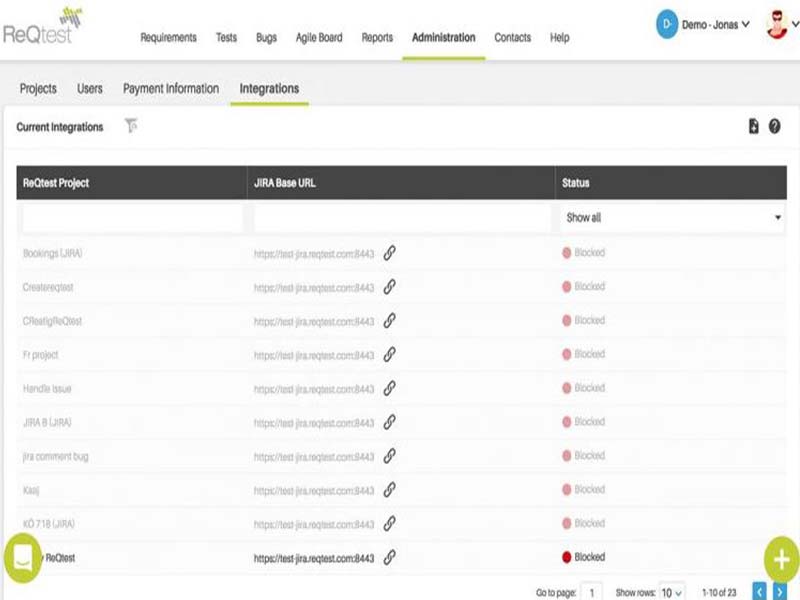Viewport: 800px width, 600px height.
Task: Open the chat widget icon
Action: coord(23,559)
